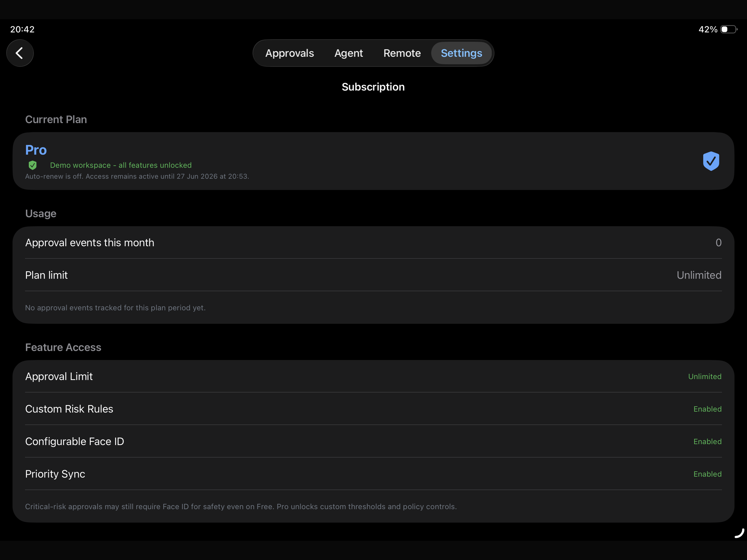Tap the 20:42 clock in status bar
The image size is (747, 560).
click(22, 29)
